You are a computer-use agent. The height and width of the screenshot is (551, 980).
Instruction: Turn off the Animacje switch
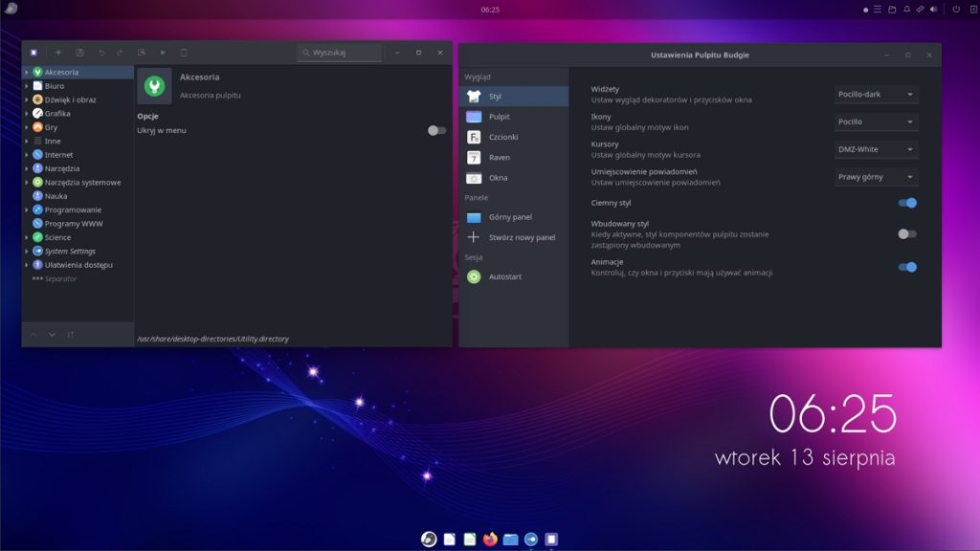click(x=907, y=267)
